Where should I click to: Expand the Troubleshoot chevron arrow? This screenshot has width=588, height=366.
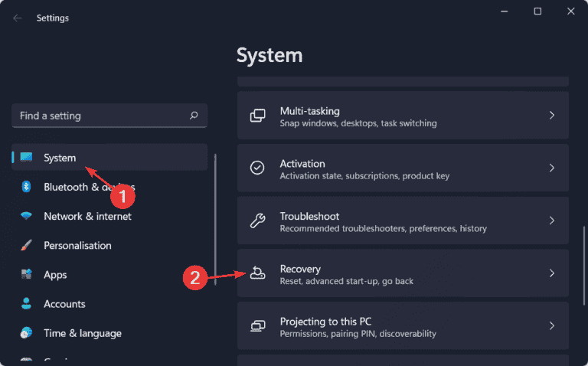click(x=552, y=221)
